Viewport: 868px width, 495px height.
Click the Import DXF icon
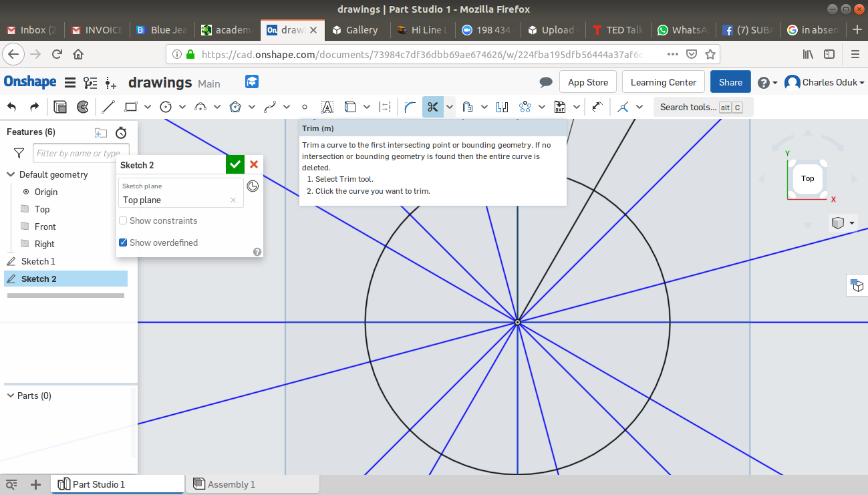pyautogui.click(x=560, y=107)
